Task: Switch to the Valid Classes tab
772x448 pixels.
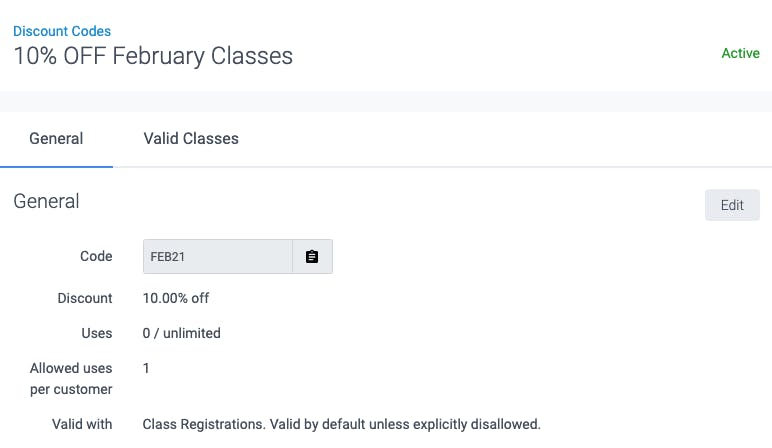Action: click(x=191, y=138)
